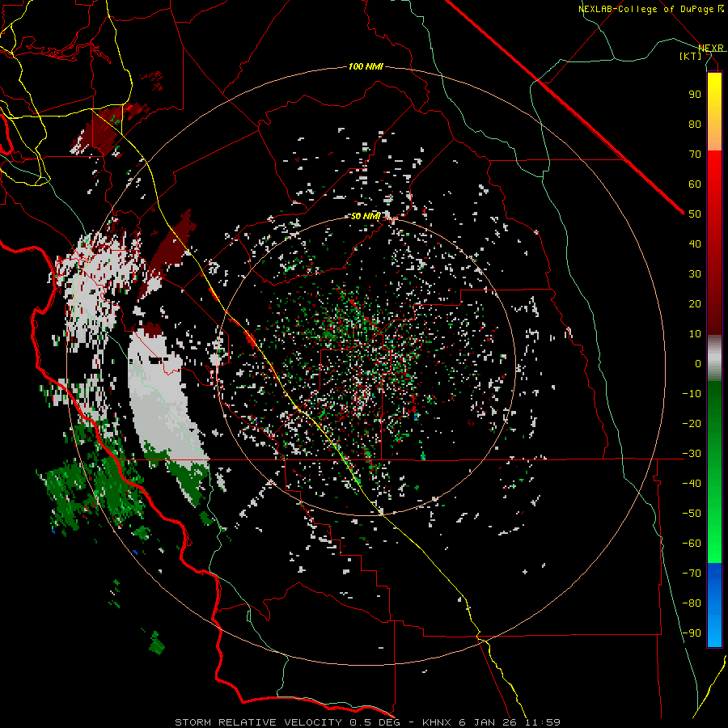Image resolution: width=728 pixels, height=728 pixels.
Task: Click the 100 NMI range ring label
Action: point(366,66)
